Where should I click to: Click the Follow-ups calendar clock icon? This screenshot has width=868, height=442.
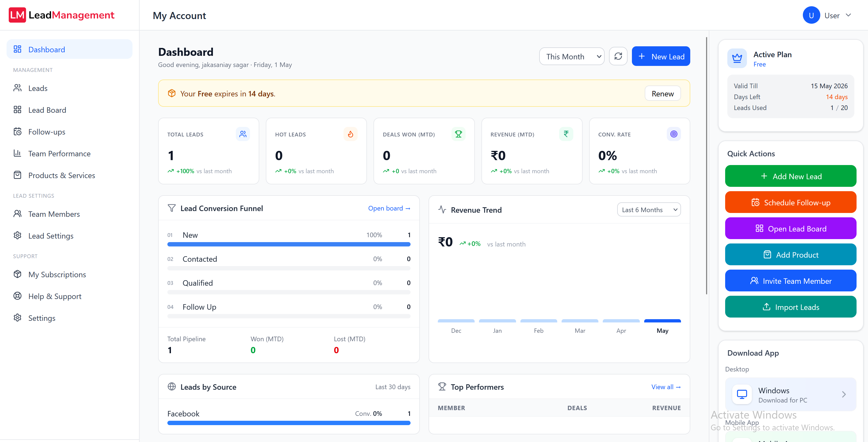[17, 131]
